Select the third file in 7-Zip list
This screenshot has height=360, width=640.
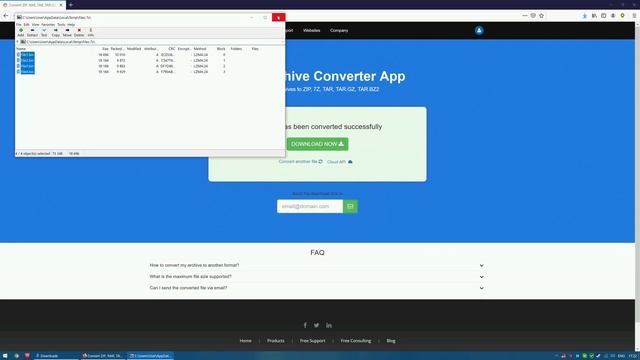pyautogui.click(x=27, y=66)
